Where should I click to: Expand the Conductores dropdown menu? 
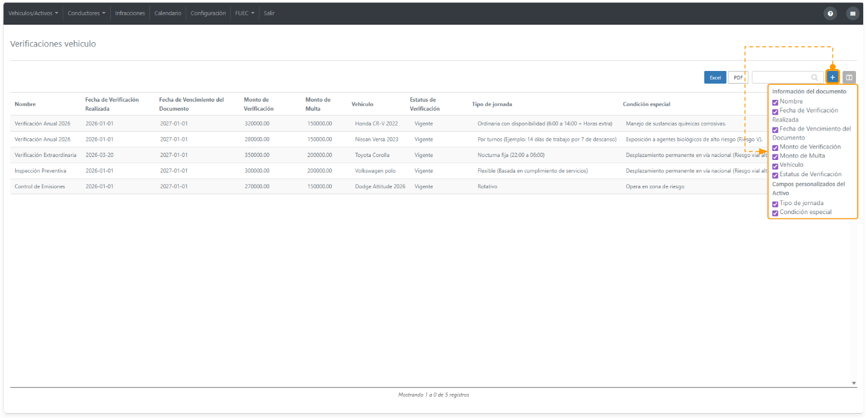click(86, 13)
